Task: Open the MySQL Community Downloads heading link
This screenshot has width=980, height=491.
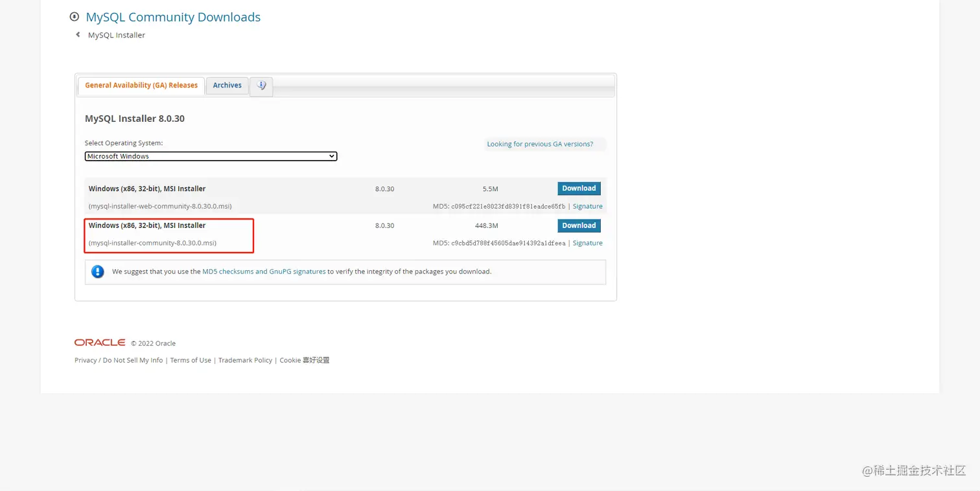Action: click(173, 17)
